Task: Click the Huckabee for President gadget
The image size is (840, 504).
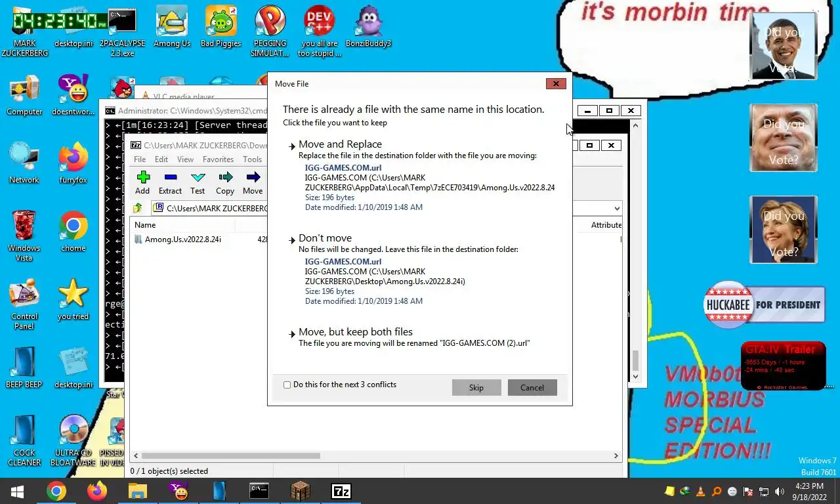Action: 764,304
